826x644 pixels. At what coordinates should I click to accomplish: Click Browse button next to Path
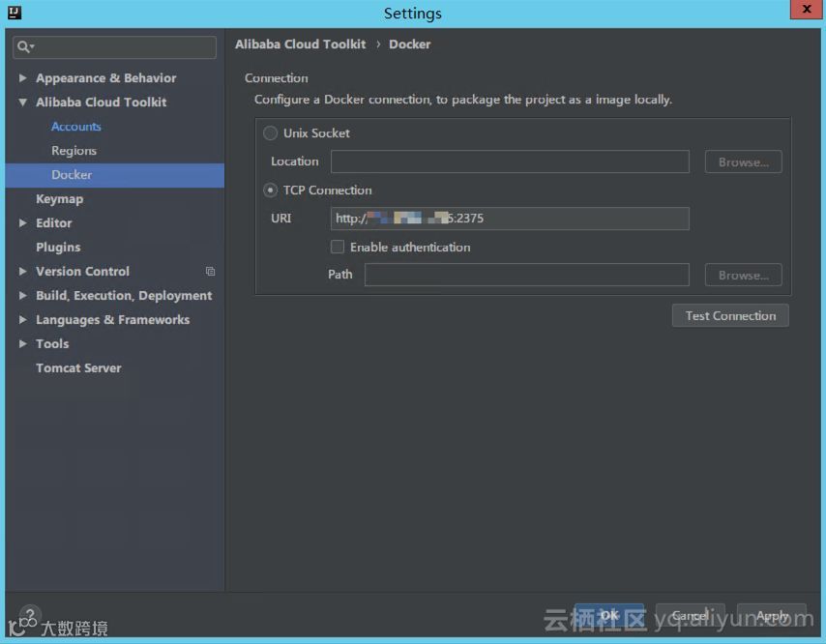(x=743, y=275)
